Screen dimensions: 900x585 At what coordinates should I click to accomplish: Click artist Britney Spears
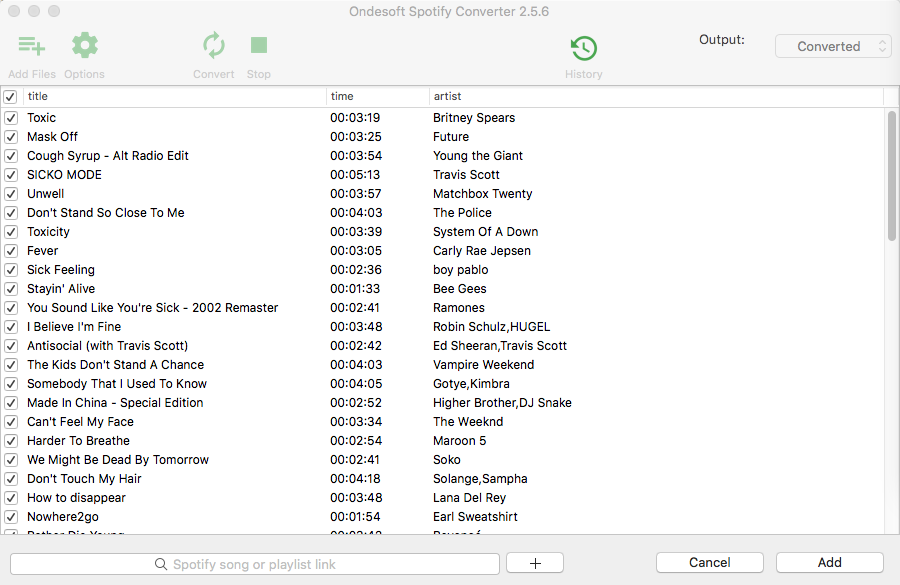(x=474, y=118)
